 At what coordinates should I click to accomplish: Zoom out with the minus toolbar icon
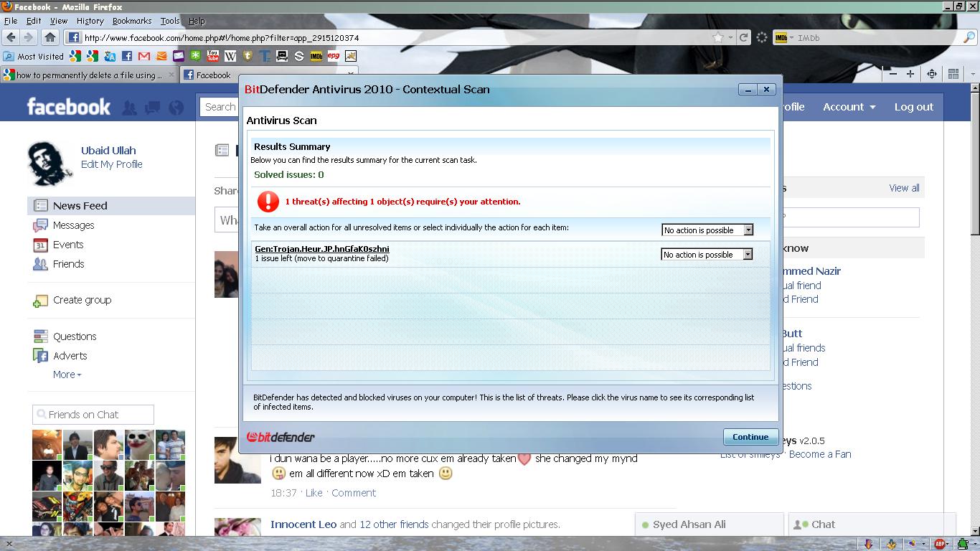[893, 74]
